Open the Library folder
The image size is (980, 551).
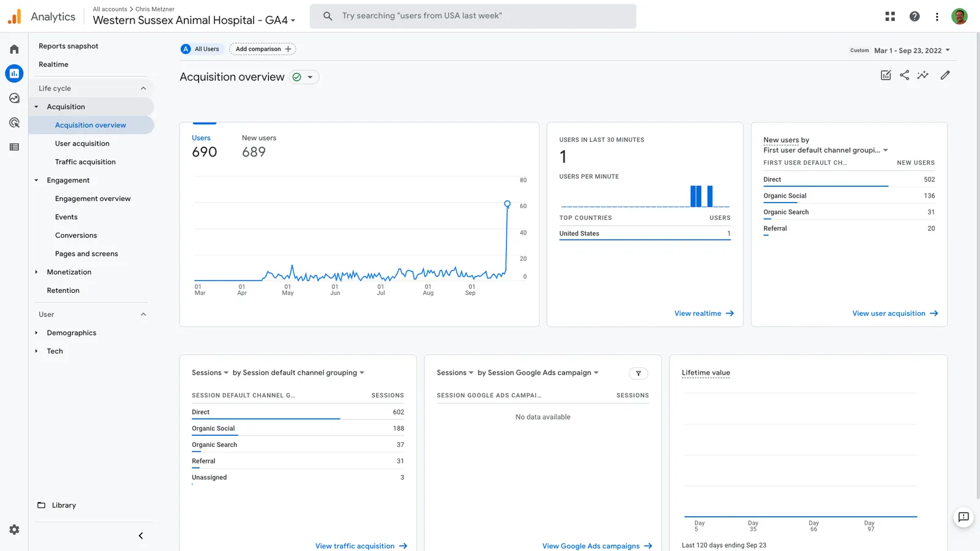(57, 505)
